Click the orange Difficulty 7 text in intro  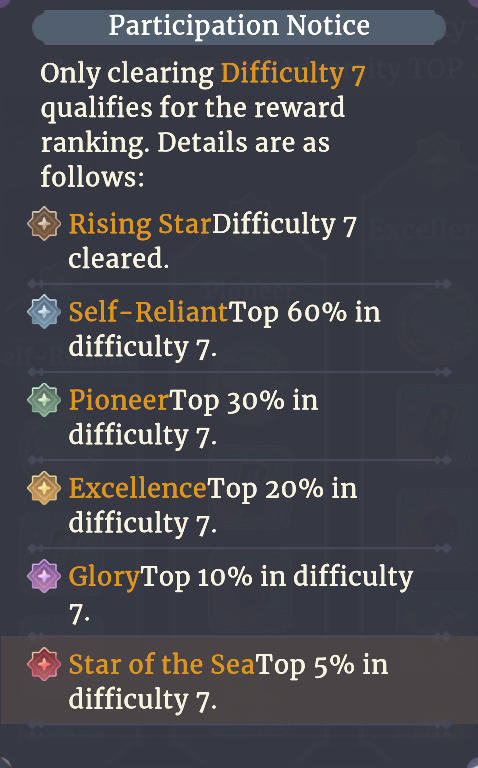(293, 74)
